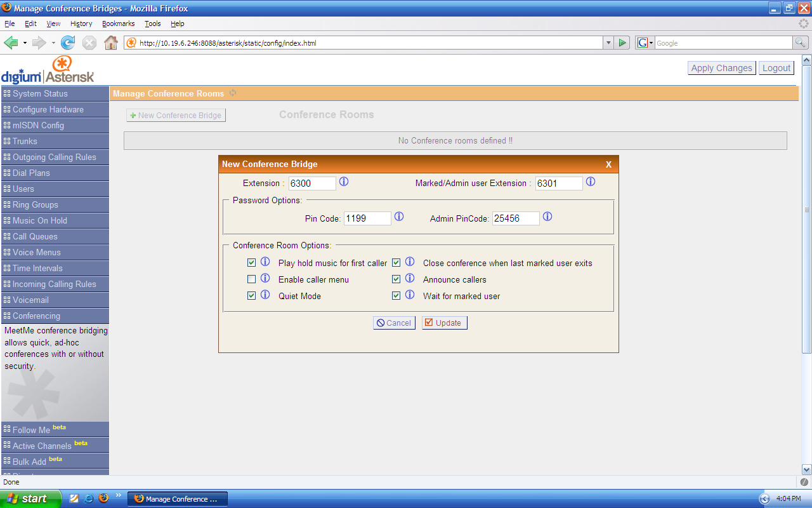Expand back button history dropdown arrow
The height and width of the screenshot is (508, 812).
[x=25, y=43]
